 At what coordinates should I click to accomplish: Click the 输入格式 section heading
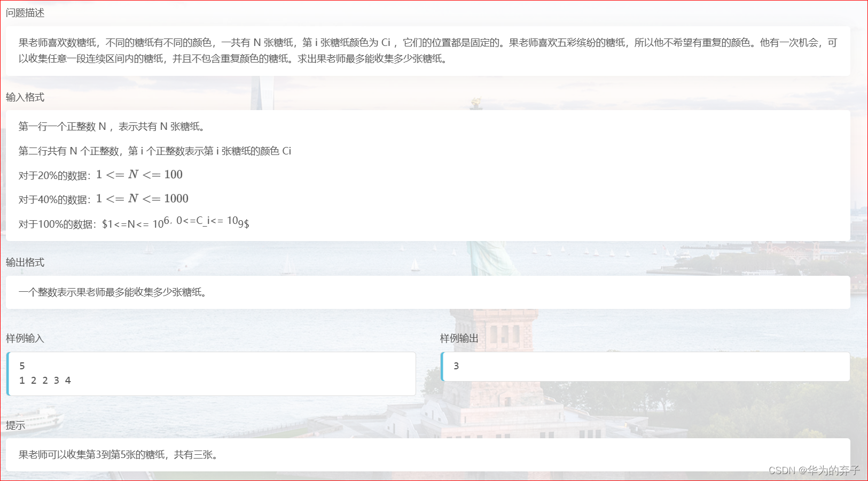[x=24, y=97]
